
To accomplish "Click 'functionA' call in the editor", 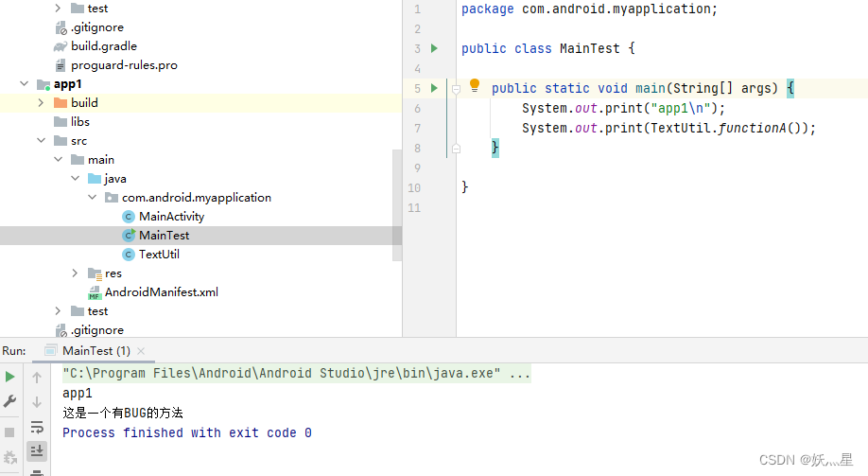I will click(752, 128).
